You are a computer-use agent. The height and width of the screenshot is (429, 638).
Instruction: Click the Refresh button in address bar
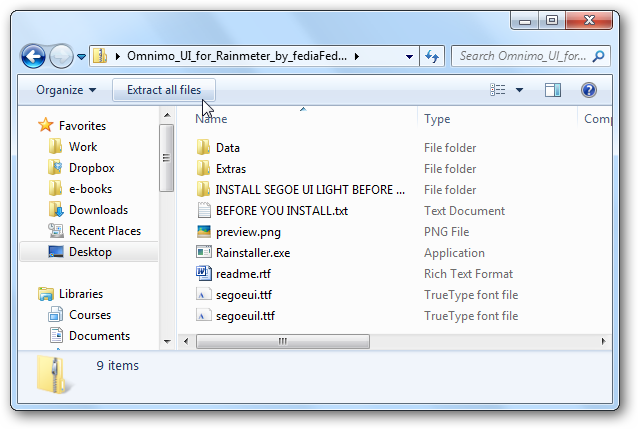coord(432,56)
